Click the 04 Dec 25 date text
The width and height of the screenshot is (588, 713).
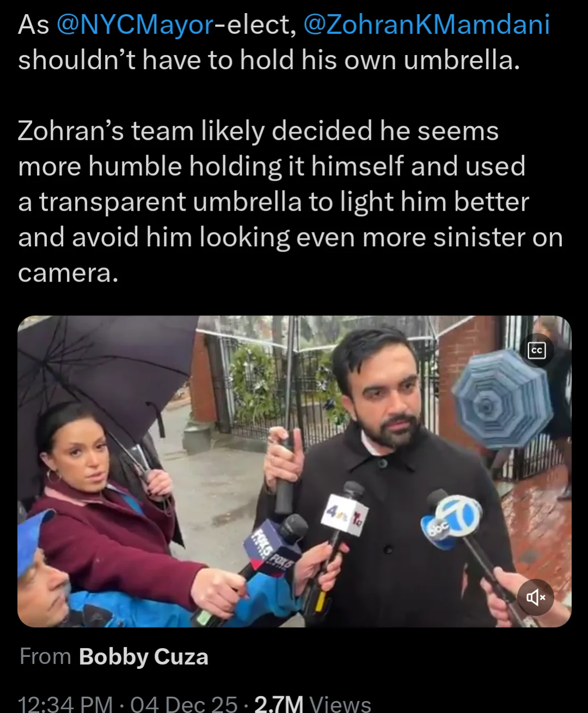coord(184,704)
